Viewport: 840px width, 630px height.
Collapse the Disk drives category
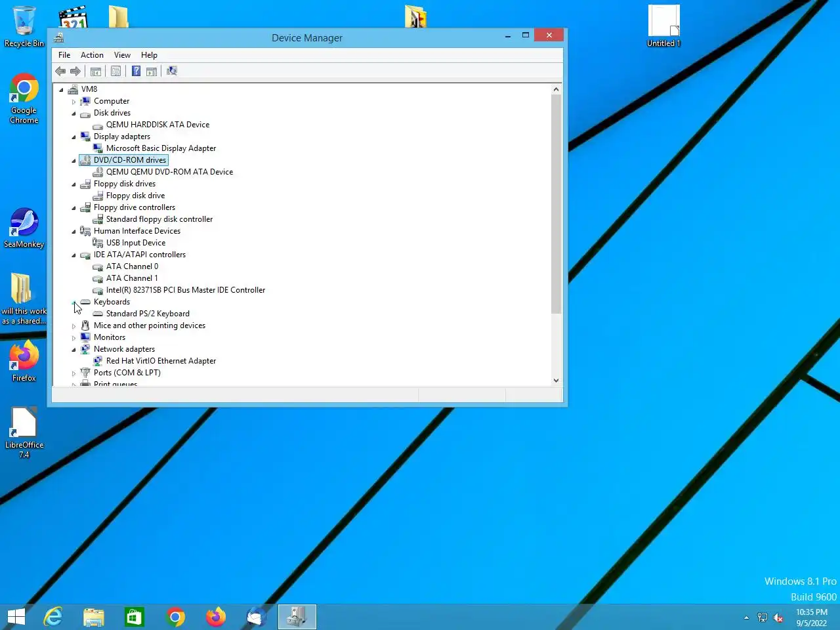73,114
